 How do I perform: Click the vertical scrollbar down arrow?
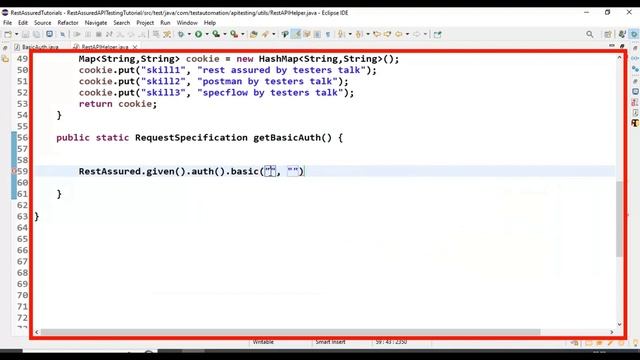(x=619, y=324)
